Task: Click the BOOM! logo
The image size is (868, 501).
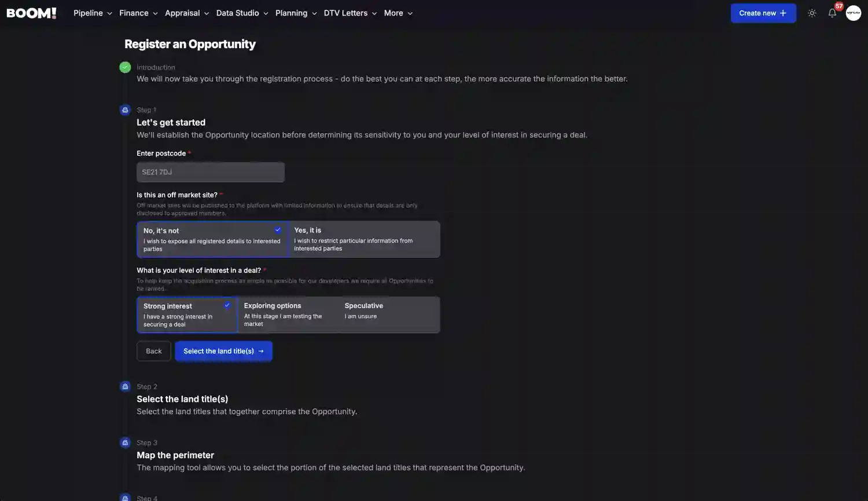Action: (31, 13)
